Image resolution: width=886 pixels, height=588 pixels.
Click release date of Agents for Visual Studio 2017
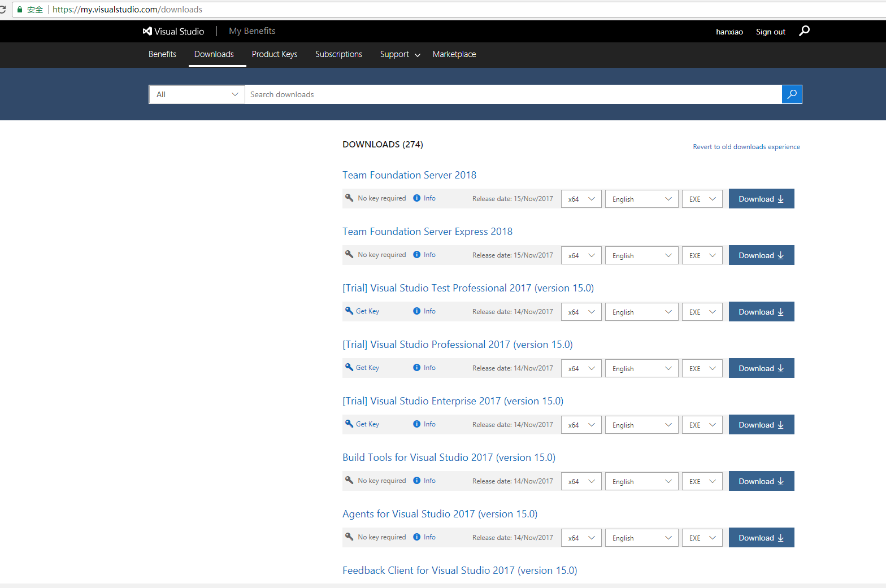(x=513, y=538)
